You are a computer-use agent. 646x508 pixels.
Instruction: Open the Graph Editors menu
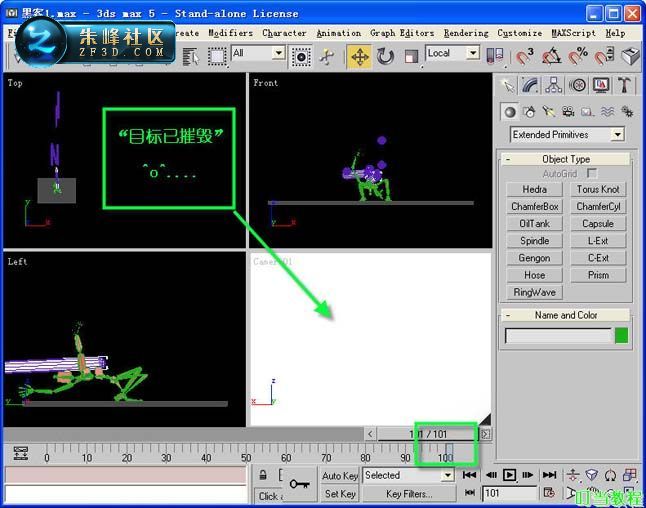(402, 33)
